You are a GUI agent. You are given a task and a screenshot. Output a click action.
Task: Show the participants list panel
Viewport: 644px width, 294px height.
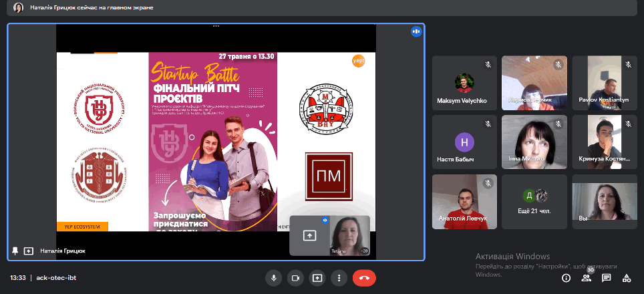(586, 278)
